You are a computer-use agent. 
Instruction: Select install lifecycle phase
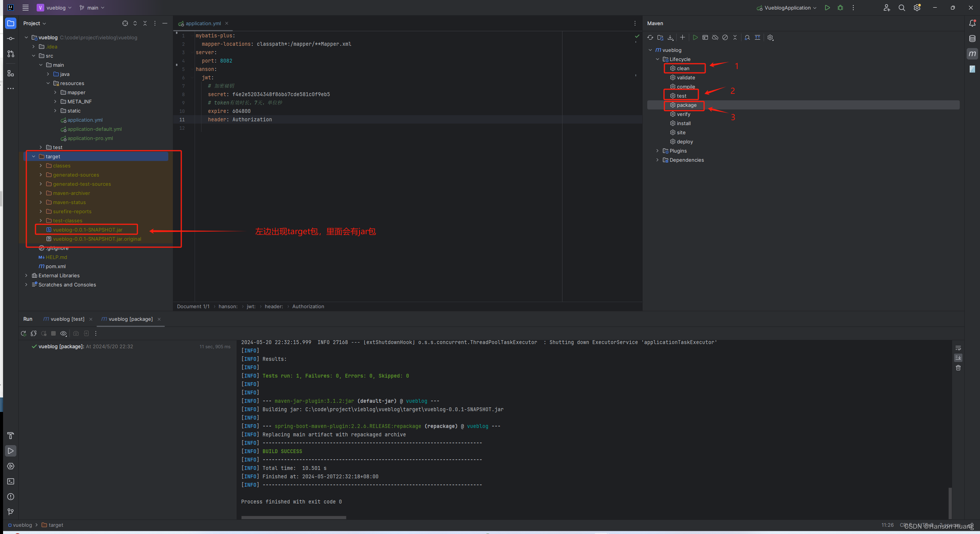pyautogui.click(x=684, y=123)
